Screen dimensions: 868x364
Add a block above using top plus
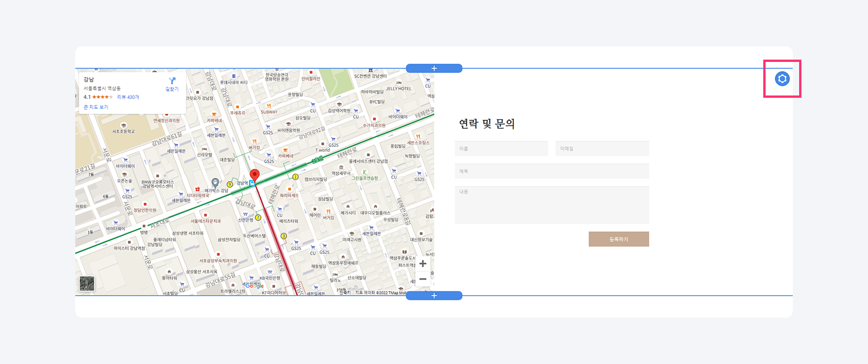pos(434,68)
